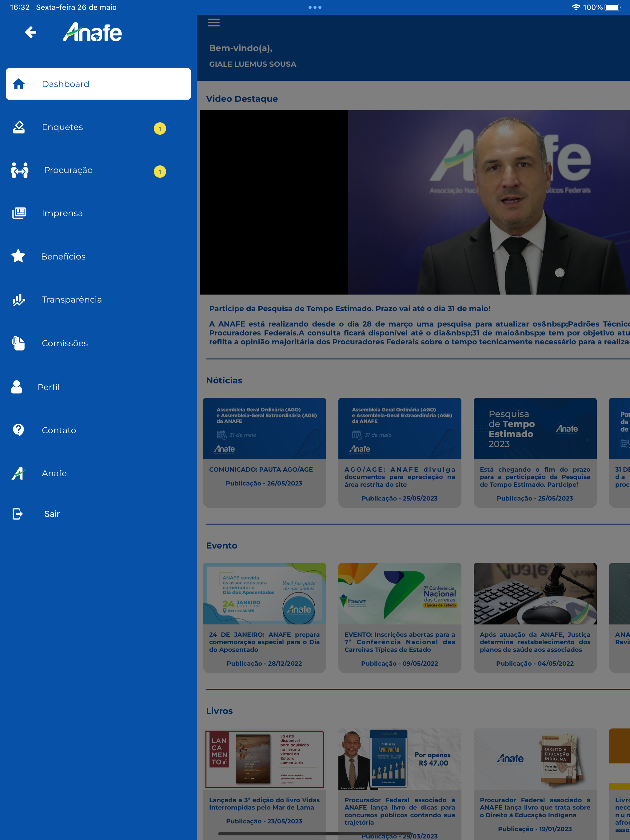
Task: Open 7ª Conferência Nacional event card
Action: tap(400, 618)
